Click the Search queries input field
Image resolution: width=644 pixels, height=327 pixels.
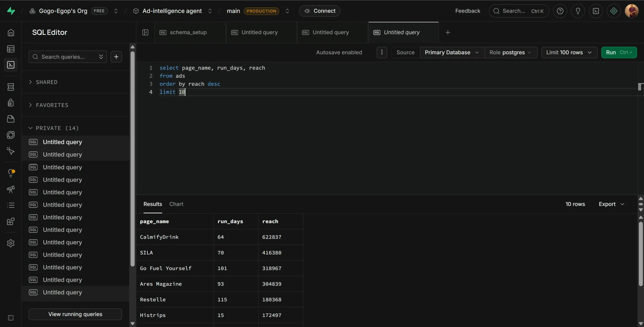point(68,57)
